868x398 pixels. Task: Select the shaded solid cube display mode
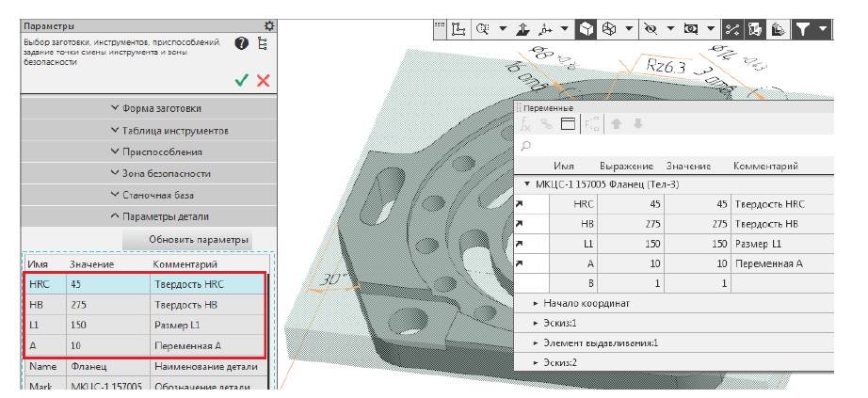coord(586,29)
